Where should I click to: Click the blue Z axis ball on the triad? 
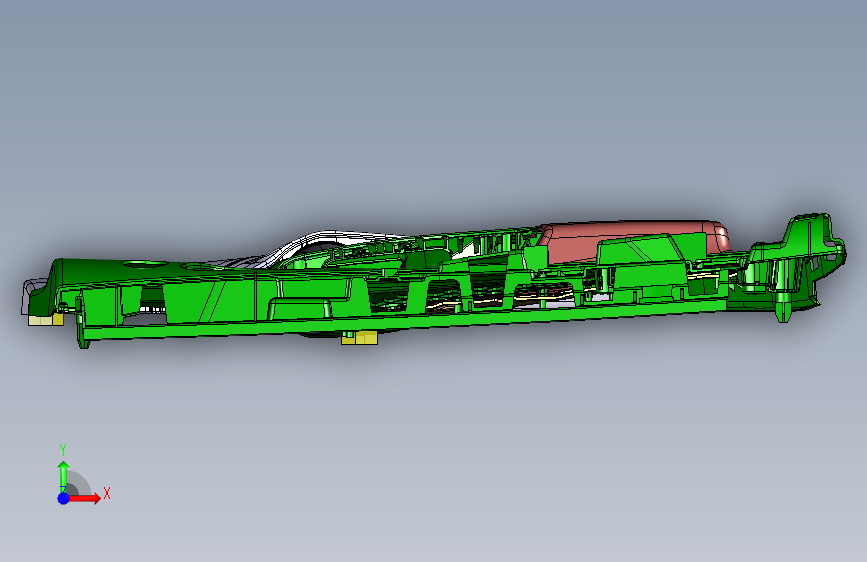(x=63, y=498)
